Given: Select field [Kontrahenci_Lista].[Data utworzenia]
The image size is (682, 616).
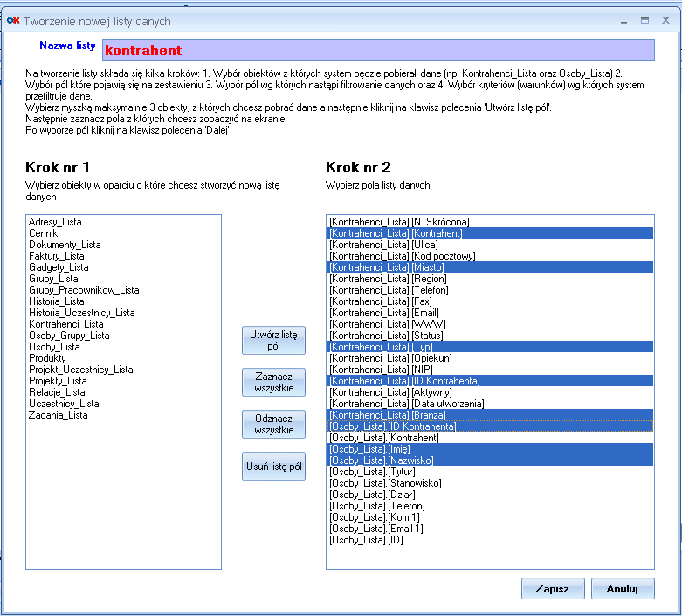Looking at the screenshot, I should [490, 403].
